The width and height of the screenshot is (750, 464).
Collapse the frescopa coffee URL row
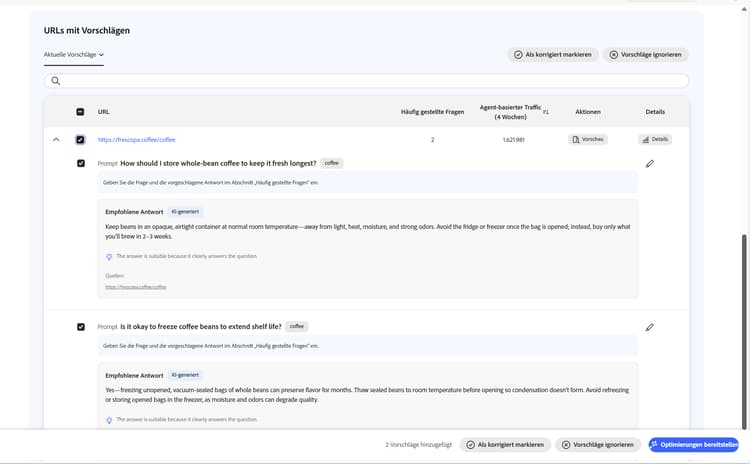coord(56,140)
